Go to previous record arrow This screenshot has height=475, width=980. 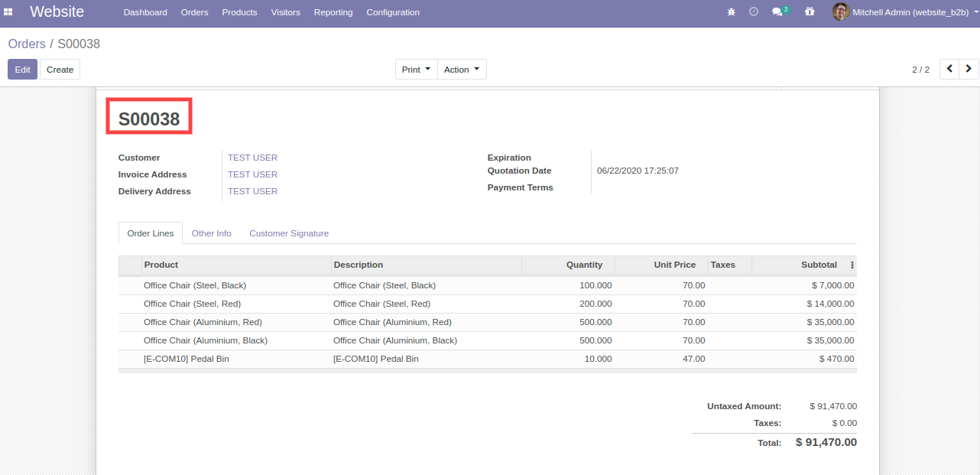coord(949,70)
